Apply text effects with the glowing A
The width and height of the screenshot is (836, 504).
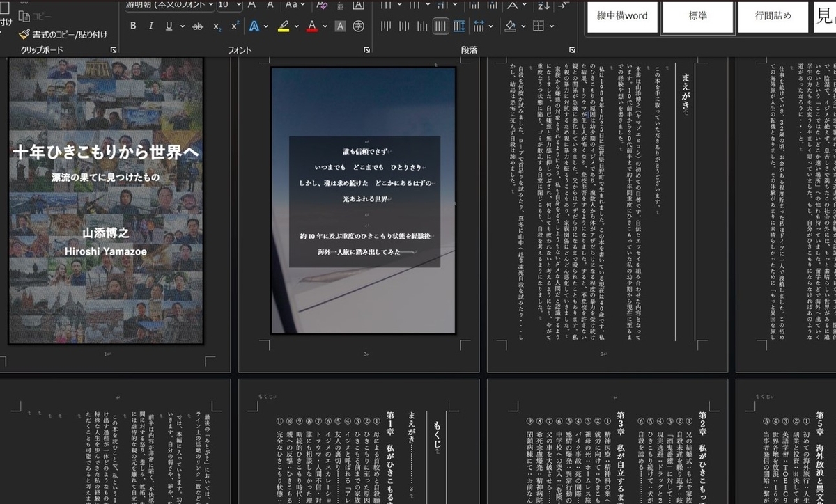point(254,26)
